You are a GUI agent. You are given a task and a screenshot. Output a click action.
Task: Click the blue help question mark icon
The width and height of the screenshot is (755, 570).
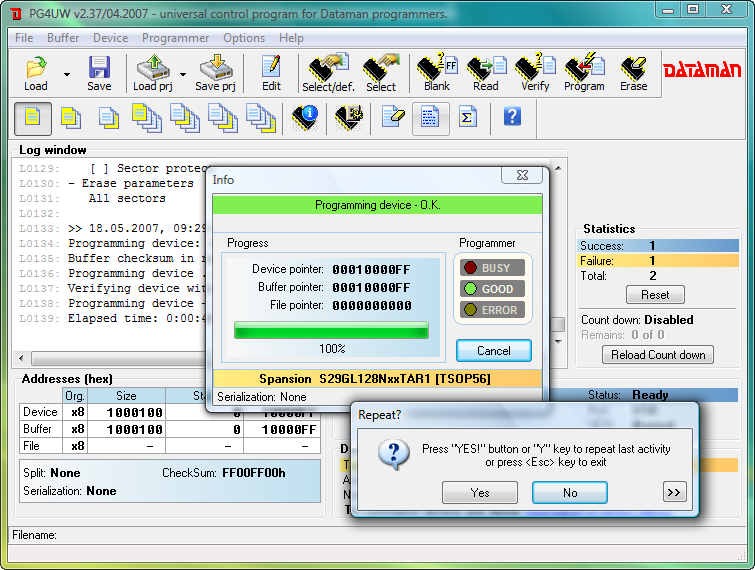(x=512, y=117)
